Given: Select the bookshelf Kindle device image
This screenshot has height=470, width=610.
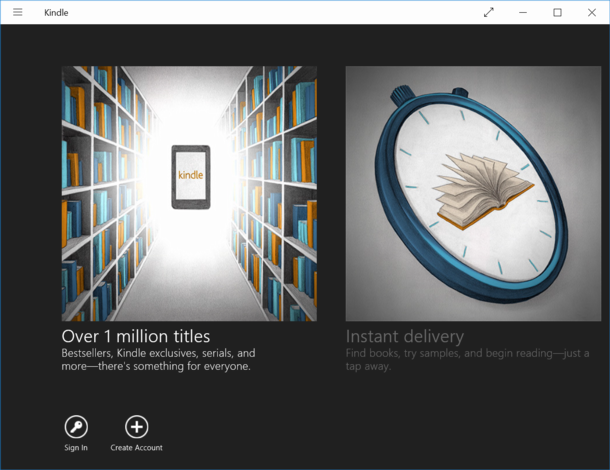Looking at the screenshot, I should click(x=189, y=193).
